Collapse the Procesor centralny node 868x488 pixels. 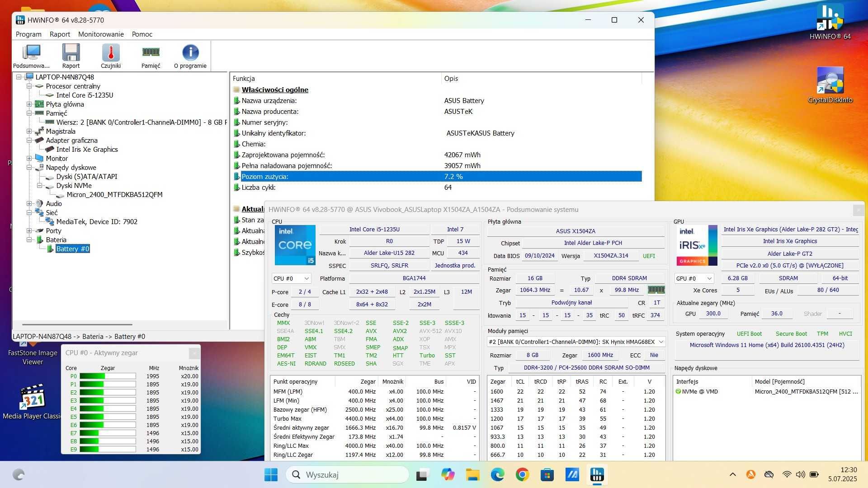point(29,86)
